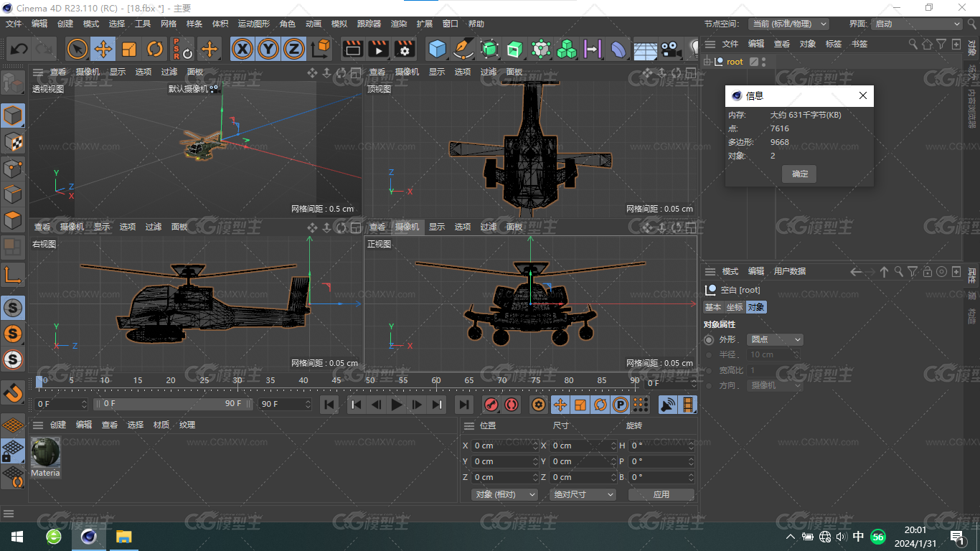This screenshot has width=980, height=551.
Task: Toggle parameter keyframe recording P button
Action: coord(620,405)
